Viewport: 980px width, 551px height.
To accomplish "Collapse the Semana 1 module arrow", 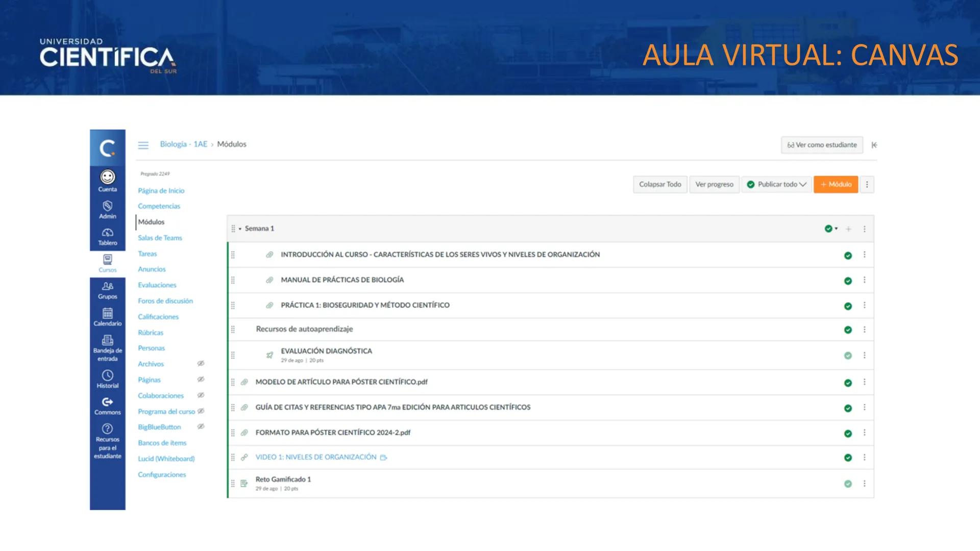I will [x=240, y=229].
